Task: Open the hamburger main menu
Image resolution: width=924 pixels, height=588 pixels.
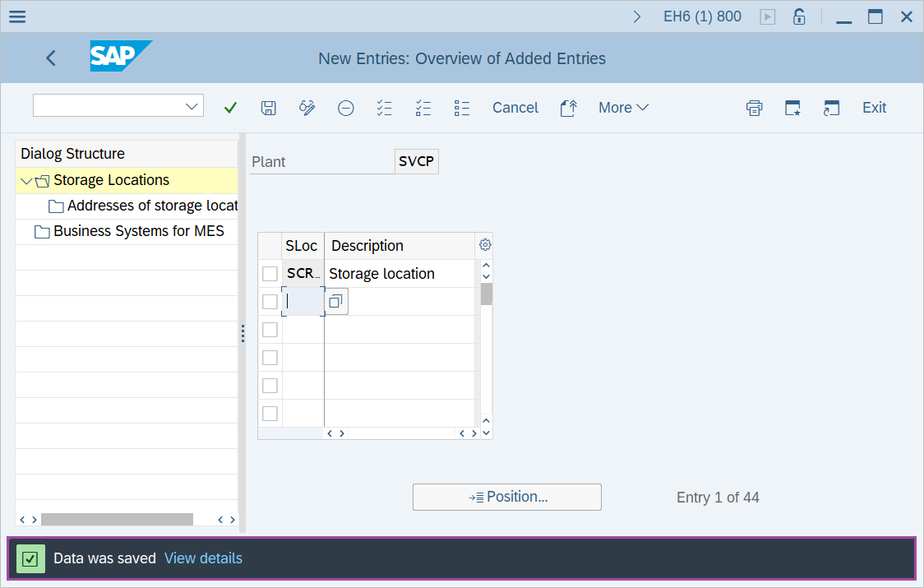Action: [17, 16]
